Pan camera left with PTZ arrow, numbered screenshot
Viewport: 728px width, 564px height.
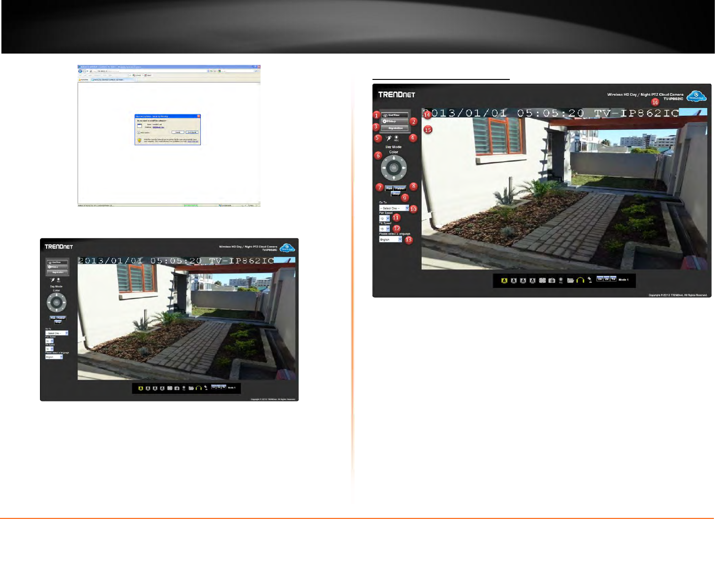(384, 168)
